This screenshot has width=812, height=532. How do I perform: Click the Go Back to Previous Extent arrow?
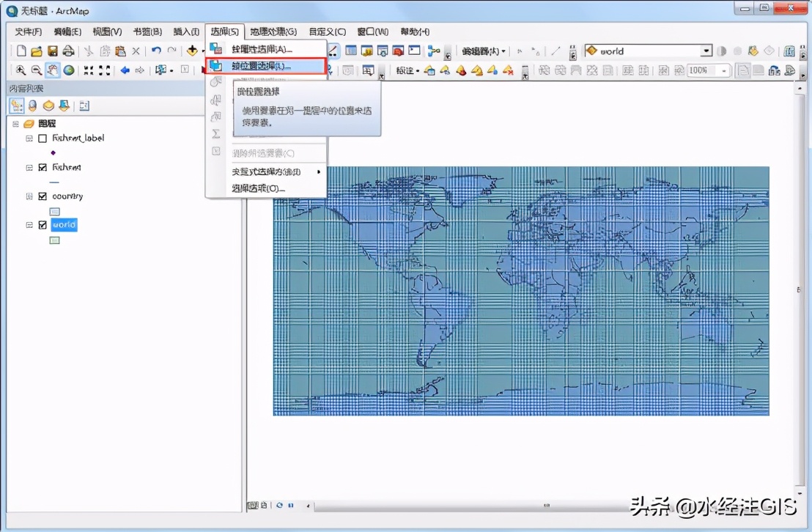[125, 70]
